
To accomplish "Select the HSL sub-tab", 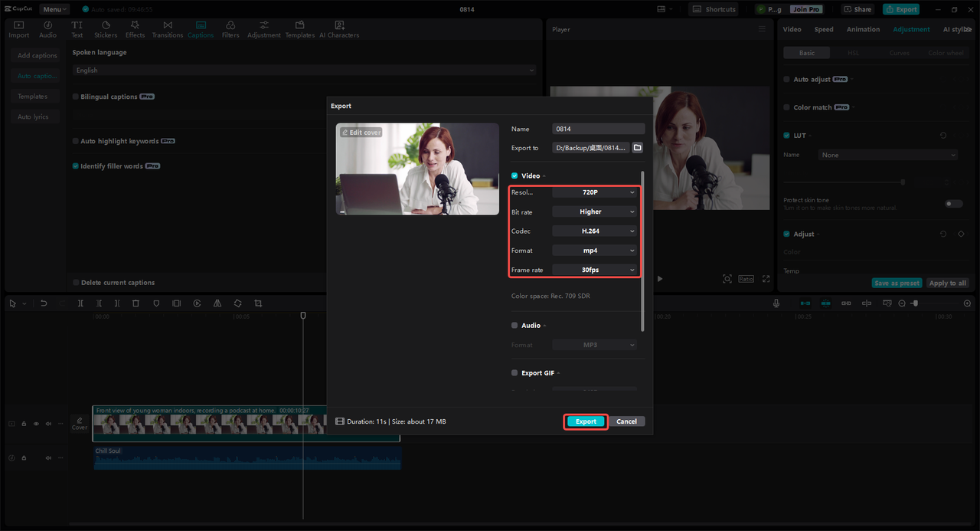I will point(853,53).
